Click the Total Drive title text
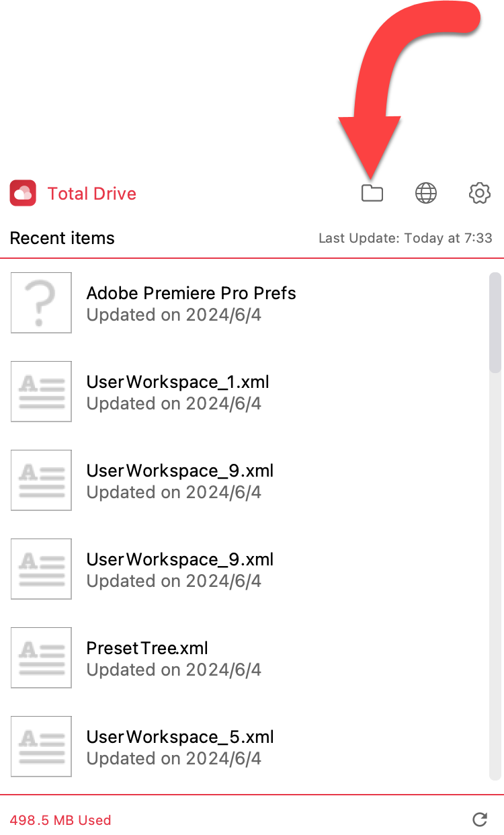Image resolution: width=504 pixels, height=835 pixels. tap(92, 194)
